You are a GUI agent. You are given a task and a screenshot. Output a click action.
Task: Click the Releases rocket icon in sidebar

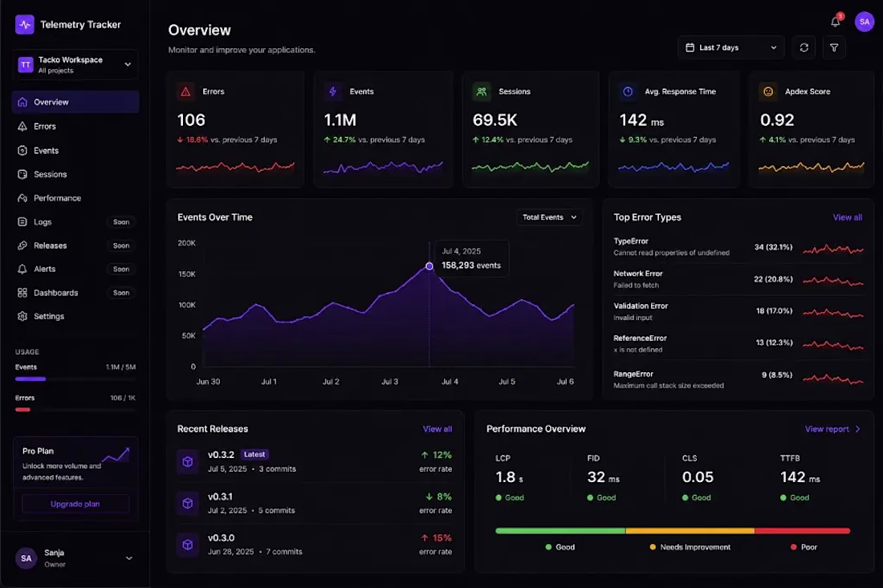[22, 245]
